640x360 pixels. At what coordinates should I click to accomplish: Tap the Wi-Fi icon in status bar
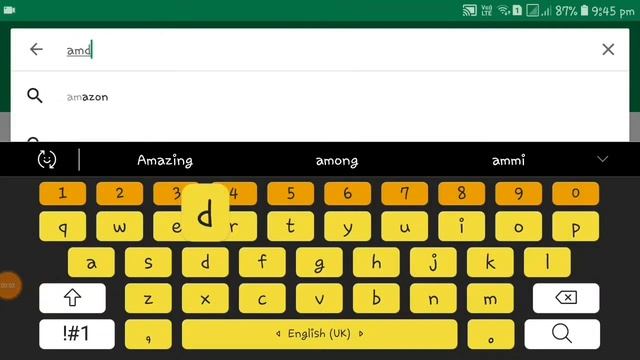504,10
